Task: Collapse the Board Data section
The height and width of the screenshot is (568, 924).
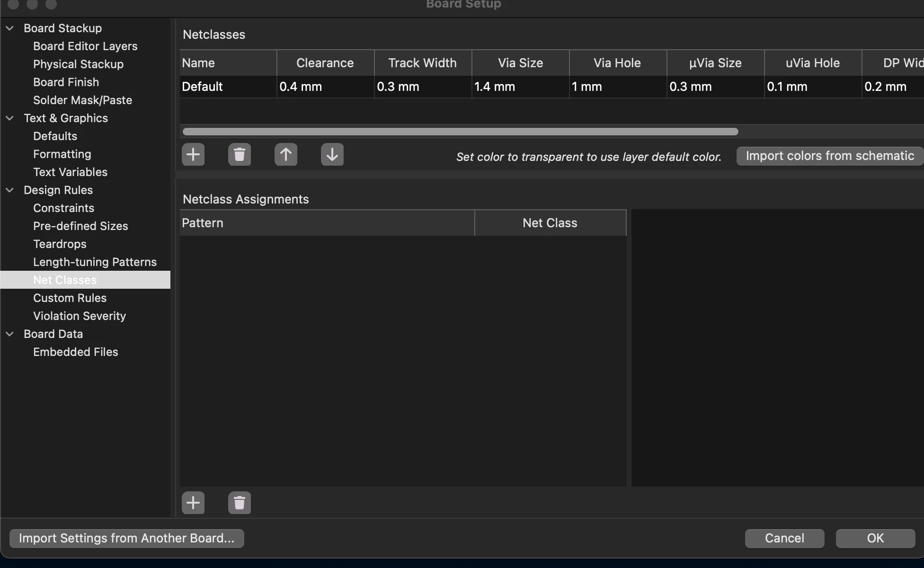Action: pyautogui.click(x=9, y=334)
